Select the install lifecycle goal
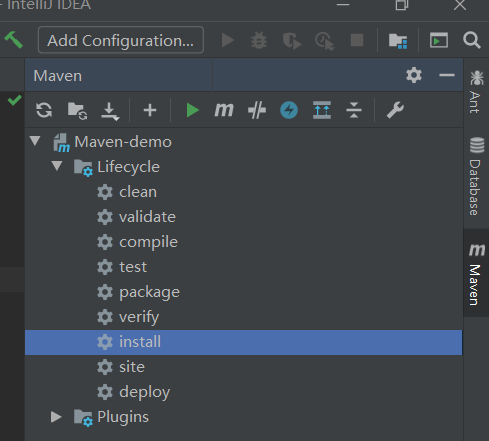The width and height of the screenshot is (489, 441). (x=244, y=342)
